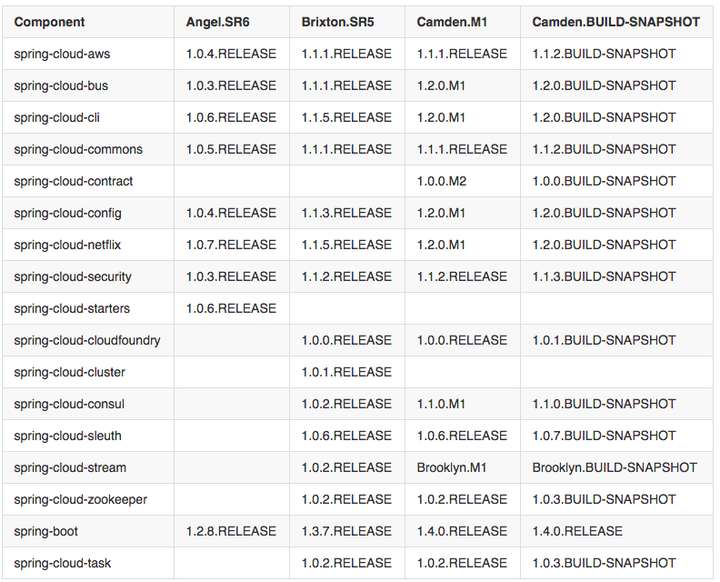The width and height of the screenshot is (720, 582).
Task: Select the spring-cloud-sleuth row label
Action: coord(63,435)
